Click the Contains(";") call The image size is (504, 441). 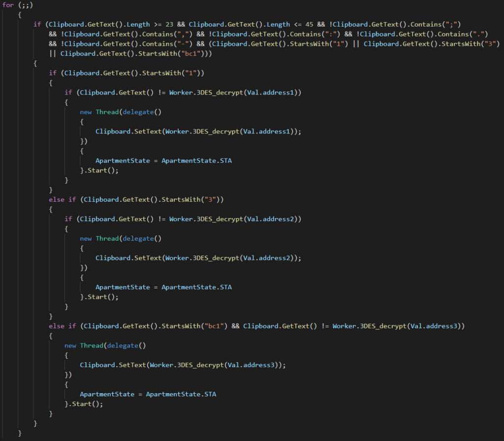pos(436,25)
